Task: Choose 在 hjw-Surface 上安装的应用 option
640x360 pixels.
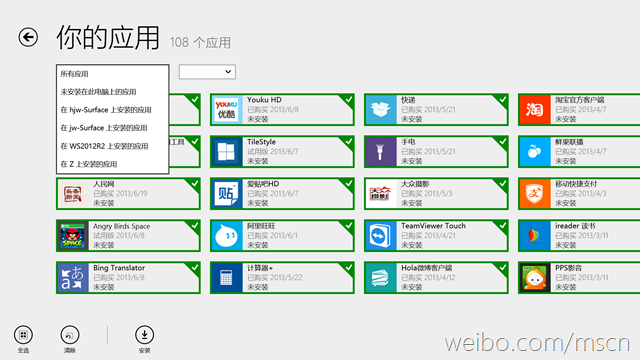Action: [113, 110]
